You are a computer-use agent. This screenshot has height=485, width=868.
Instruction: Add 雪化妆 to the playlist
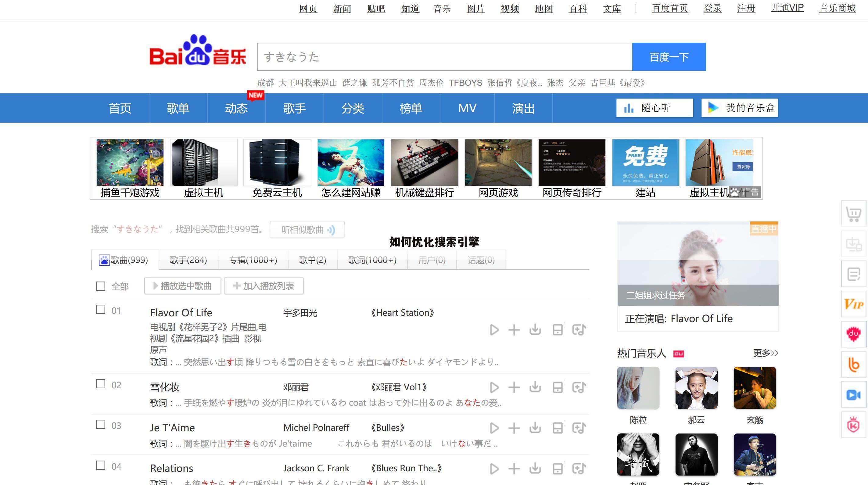tap(514, 387)
